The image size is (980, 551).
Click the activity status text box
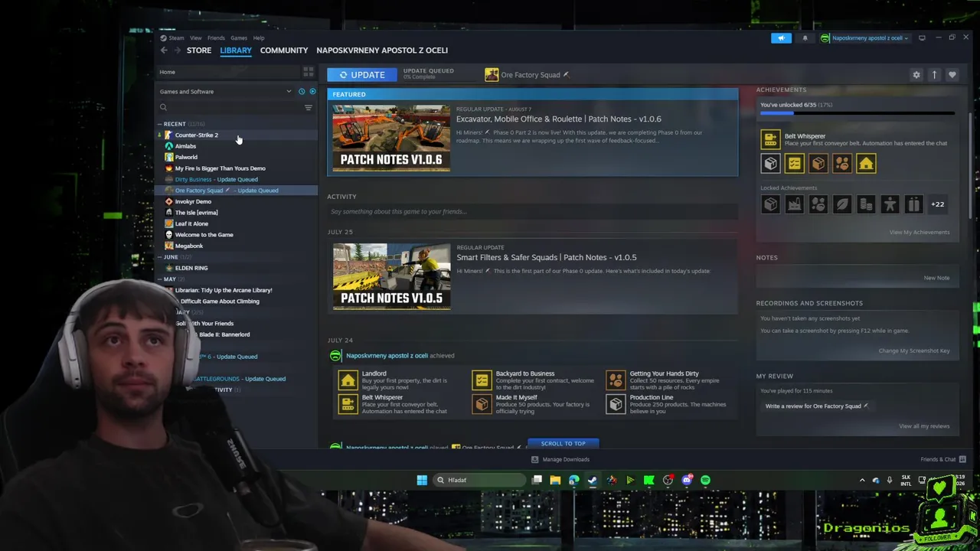click(x=532, y=212)
